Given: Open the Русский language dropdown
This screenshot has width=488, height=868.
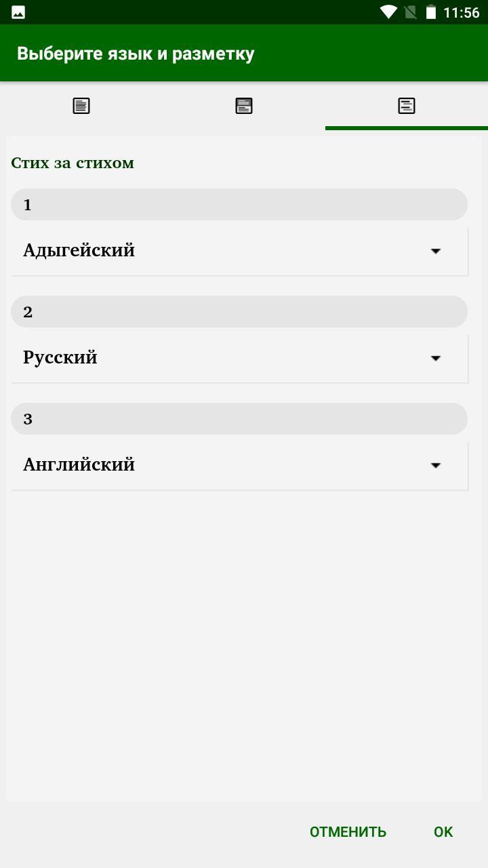Looking at the screenshot, I should click(x=239, y=357).
